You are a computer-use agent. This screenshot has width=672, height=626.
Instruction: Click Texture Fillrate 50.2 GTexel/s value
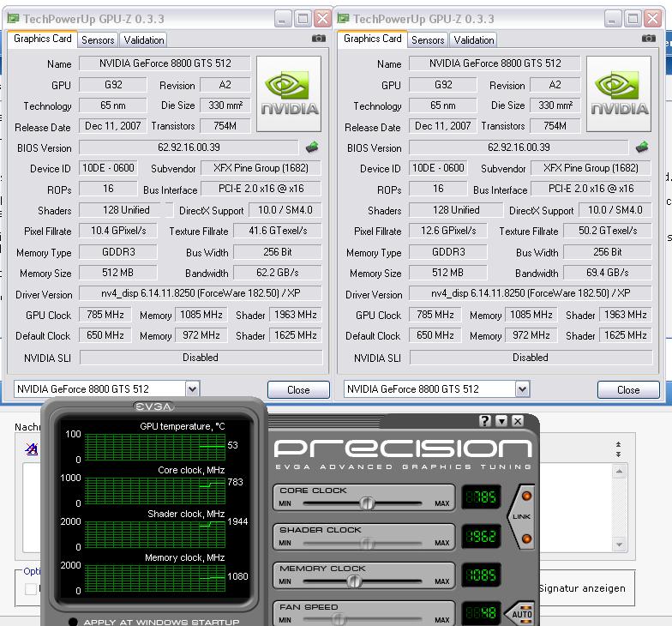608,231
